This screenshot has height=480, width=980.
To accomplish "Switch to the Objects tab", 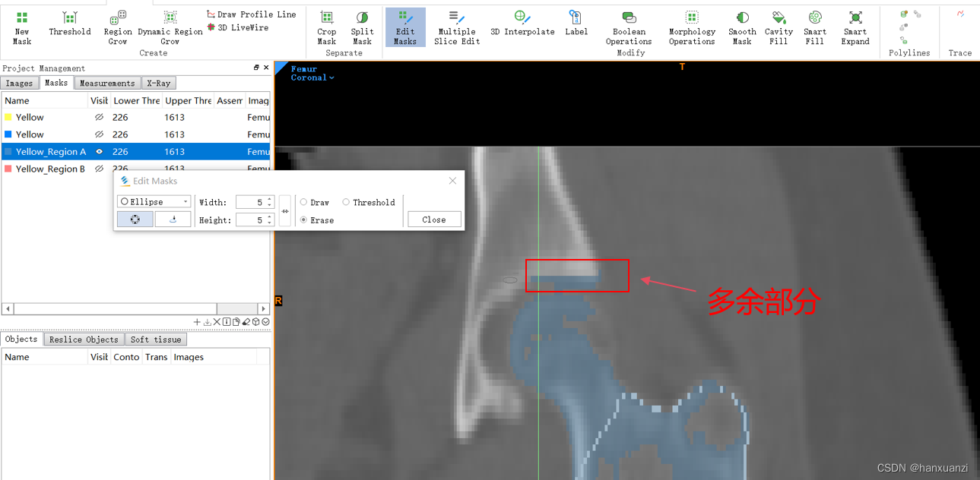I will (x=21, y=339).
